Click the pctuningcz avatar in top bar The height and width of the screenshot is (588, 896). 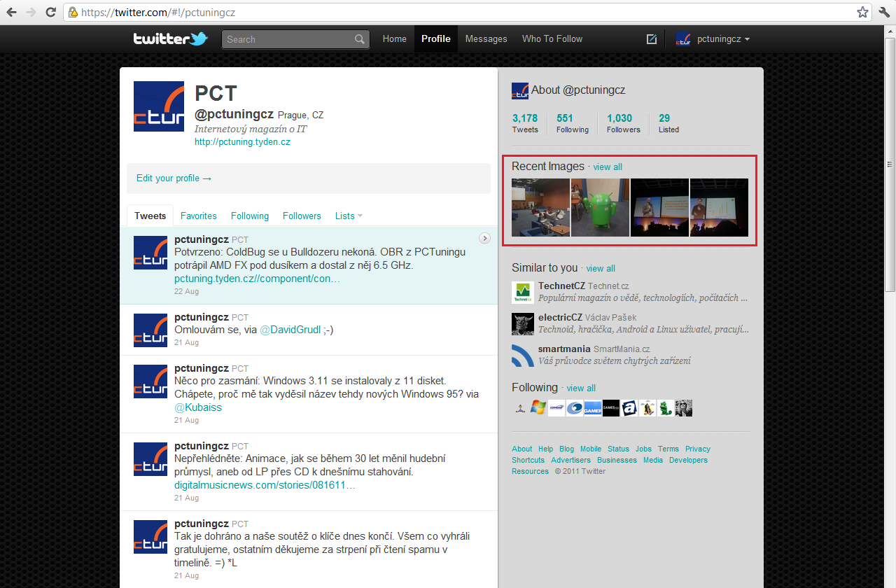[x=683, y=39]
